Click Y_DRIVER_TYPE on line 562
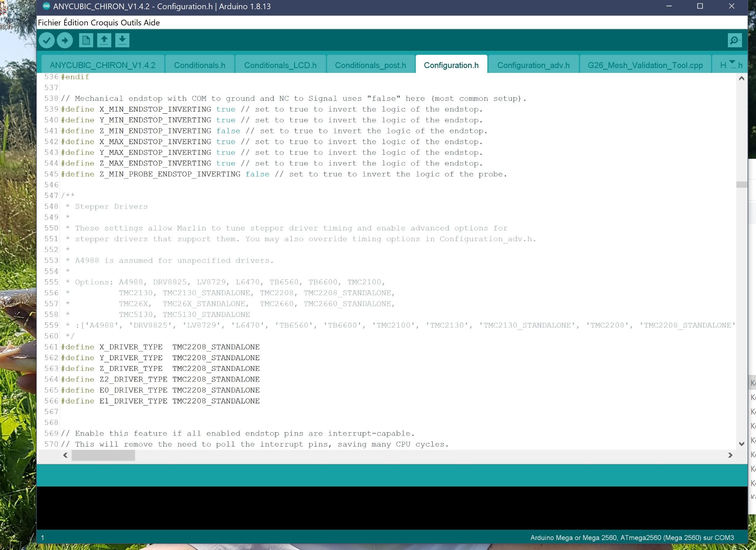The width and height of the screenshot is (756, 550). [x=131, y=358]
